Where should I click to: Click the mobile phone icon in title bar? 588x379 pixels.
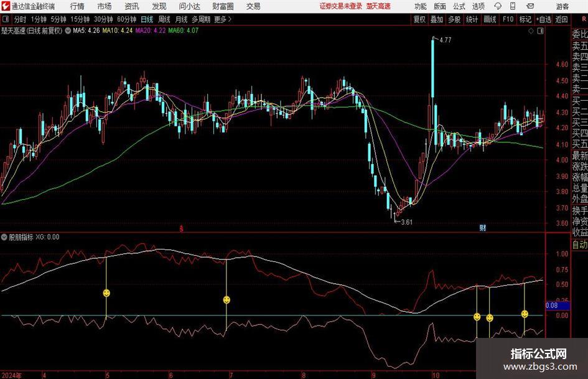[x=513, y=6]
